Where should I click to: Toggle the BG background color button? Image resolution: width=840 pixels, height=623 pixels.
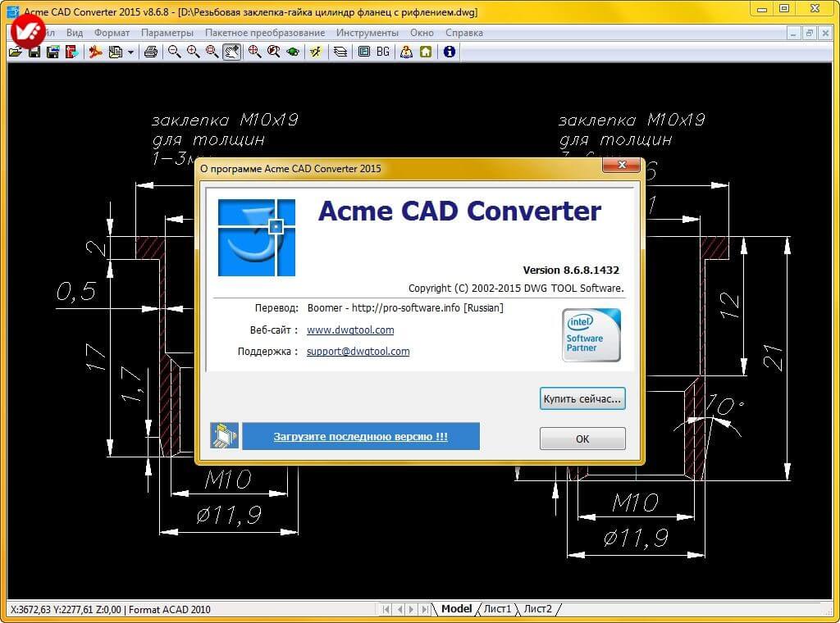pyautogui.click(x=383, y=52)
